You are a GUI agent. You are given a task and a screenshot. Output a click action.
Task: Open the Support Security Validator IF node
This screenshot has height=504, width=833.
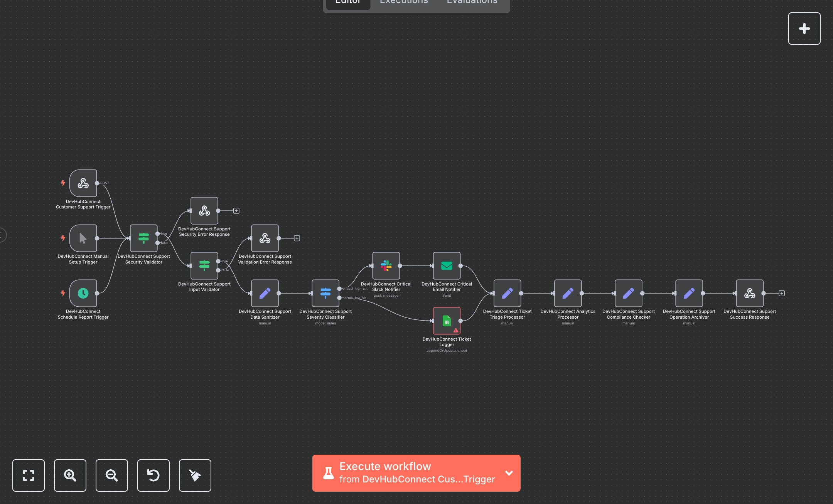(x=144, y=238)
